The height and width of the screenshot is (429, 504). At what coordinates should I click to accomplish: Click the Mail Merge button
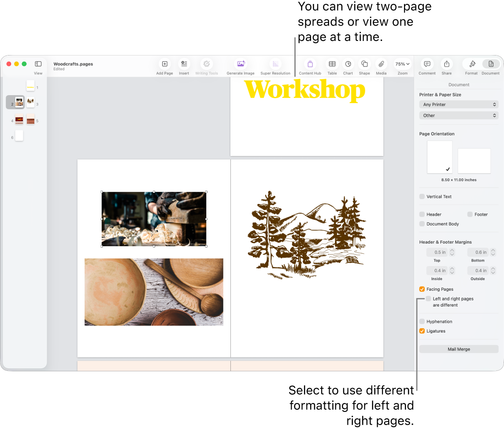coord(459,349)
